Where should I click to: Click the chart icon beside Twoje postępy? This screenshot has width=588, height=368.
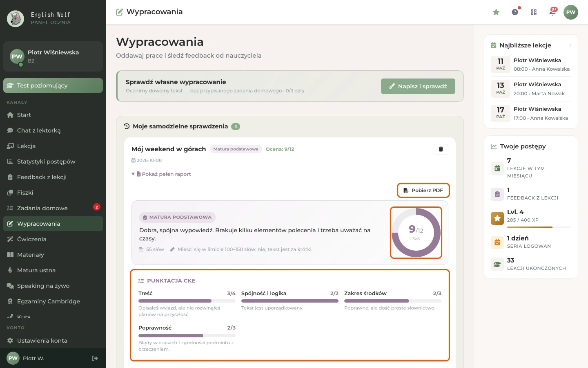point(494,146)
